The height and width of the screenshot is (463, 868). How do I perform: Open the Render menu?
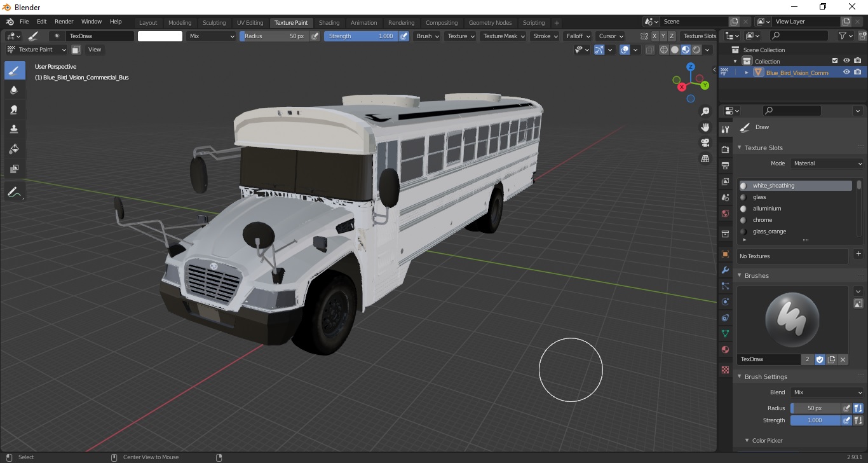64,22
